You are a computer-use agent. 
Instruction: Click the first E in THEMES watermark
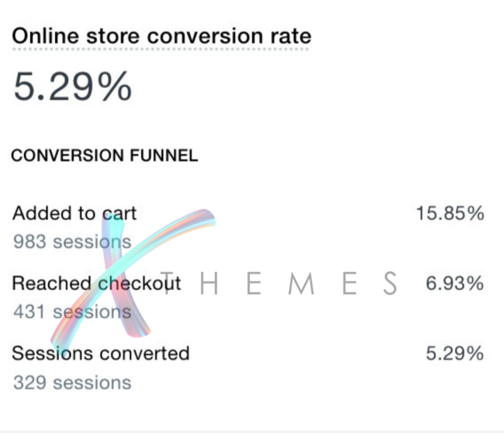[x=254, y=283]
